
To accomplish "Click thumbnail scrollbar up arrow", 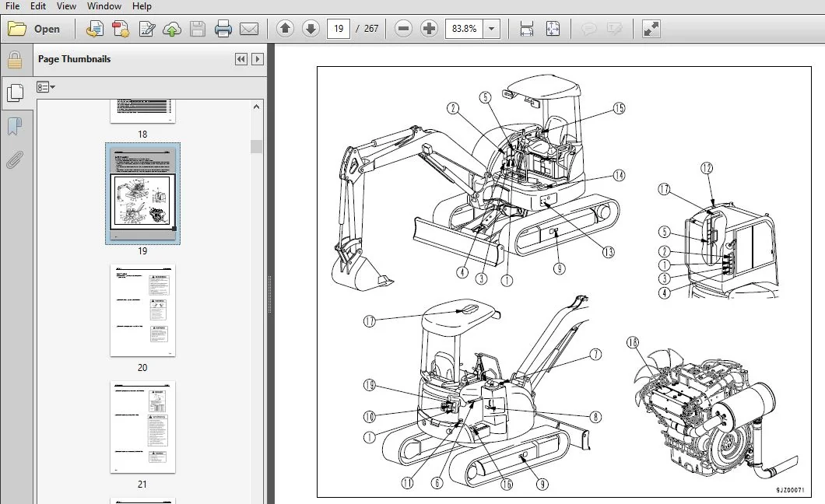I will [x=256, y=107].
